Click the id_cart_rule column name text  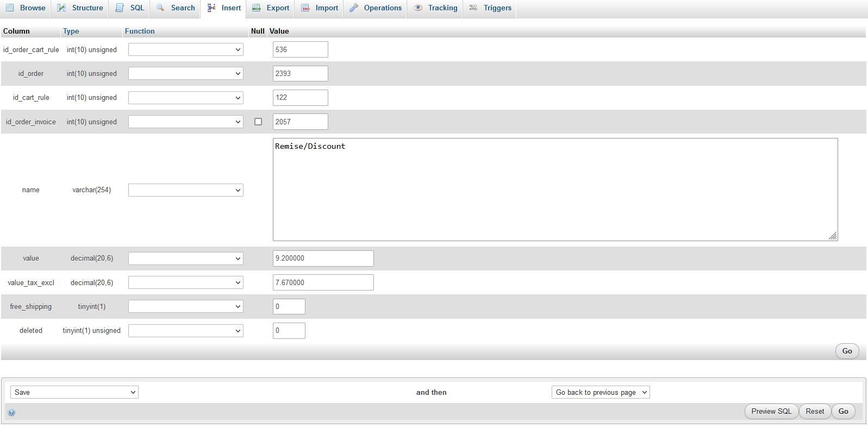point(31,98)
